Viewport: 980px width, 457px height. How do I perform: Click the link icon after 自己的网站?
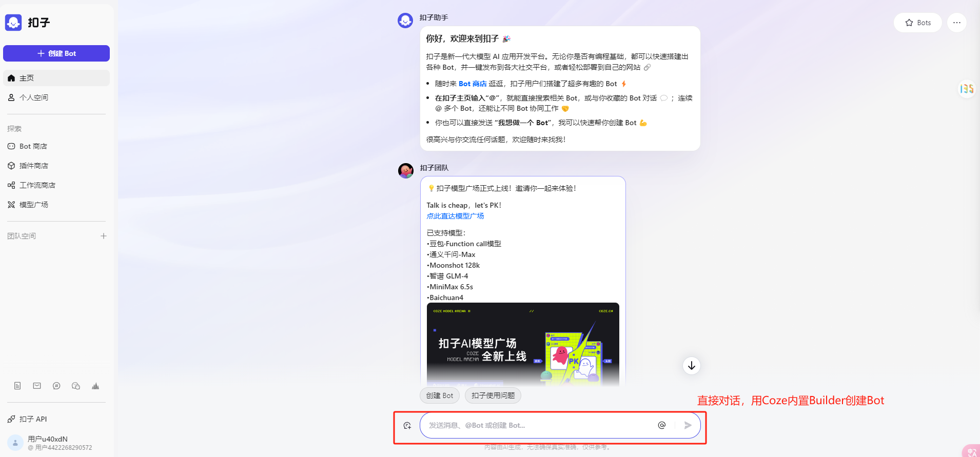(x=648, y=67)
